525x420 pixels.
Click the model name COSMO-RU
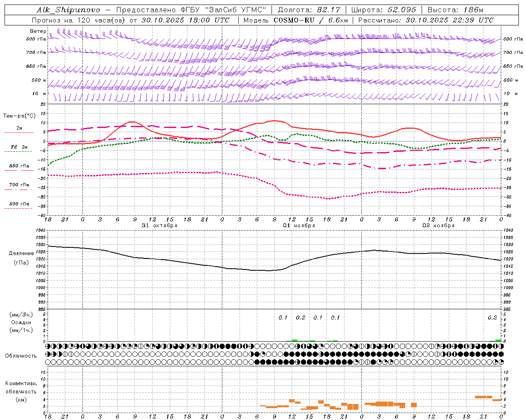pyautogui.click(x=294, y=20)
